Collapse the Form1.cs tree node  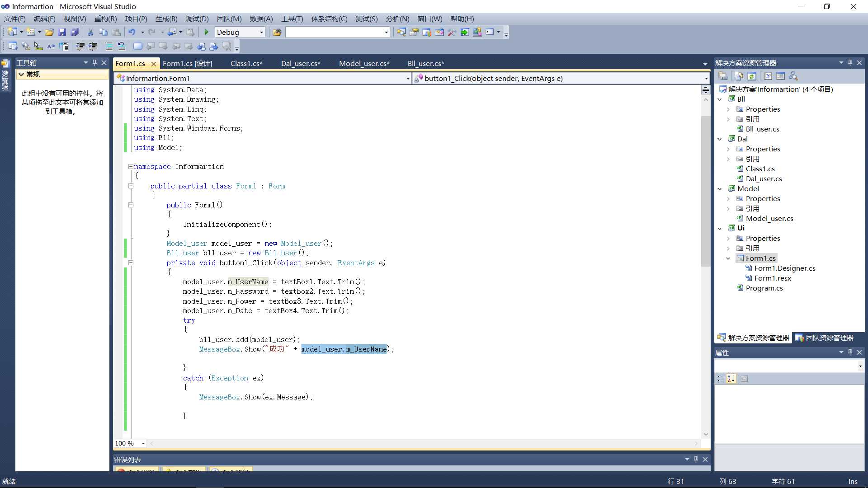(x=728, y=258)
